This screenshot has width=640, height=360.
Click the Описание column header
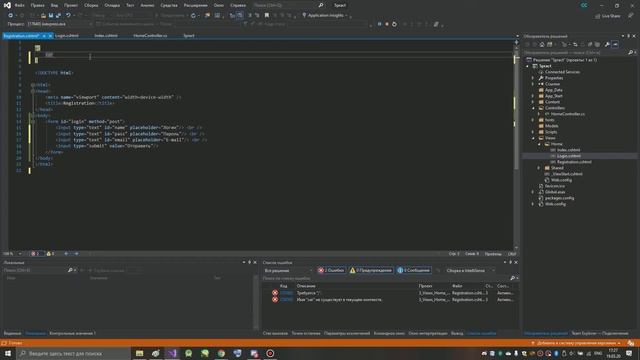pos(306,286)
